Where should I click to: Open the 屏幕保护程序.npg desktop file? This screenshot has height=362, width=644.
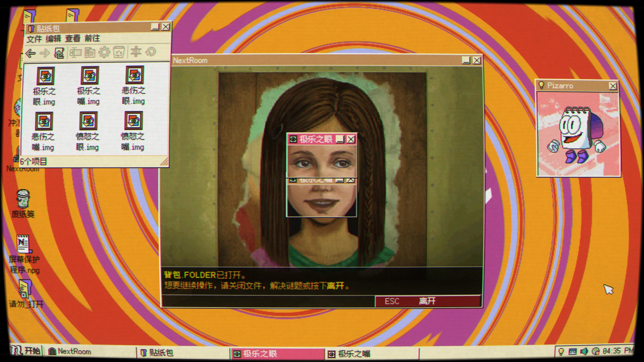pyautogui.click(x=24, y=254)
